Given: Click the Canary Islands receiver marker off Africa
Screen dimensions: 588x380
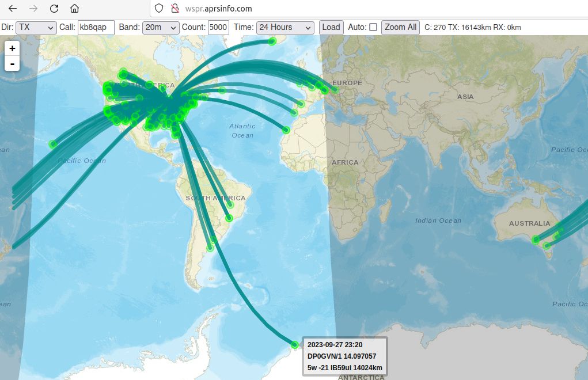Looking at the screenshot, I should tap(286, 130).
